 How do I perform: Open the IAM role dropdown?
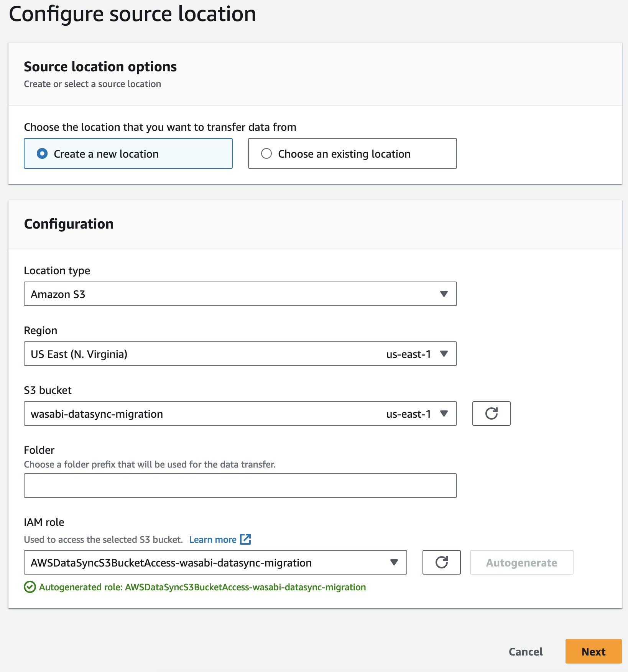coord(215,562)
